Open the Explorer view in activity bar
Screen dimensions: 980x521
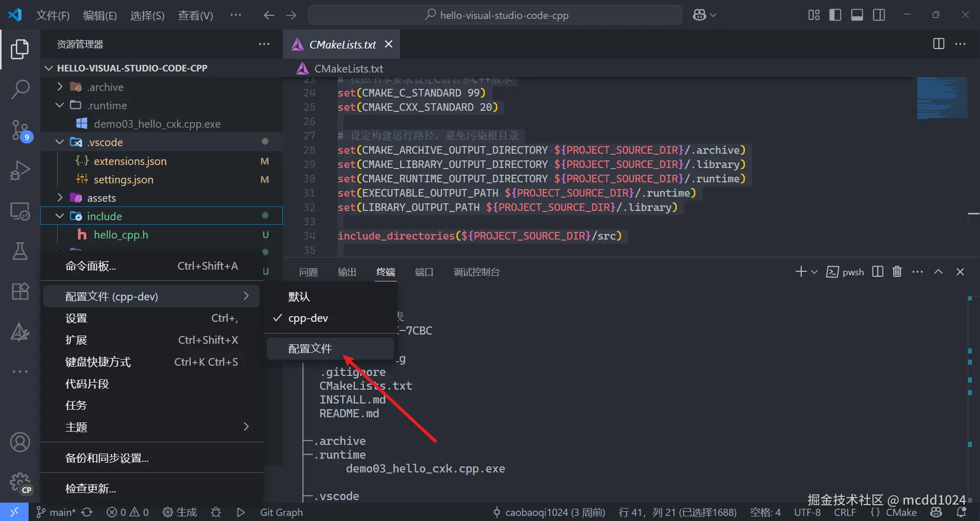(20, 49)
